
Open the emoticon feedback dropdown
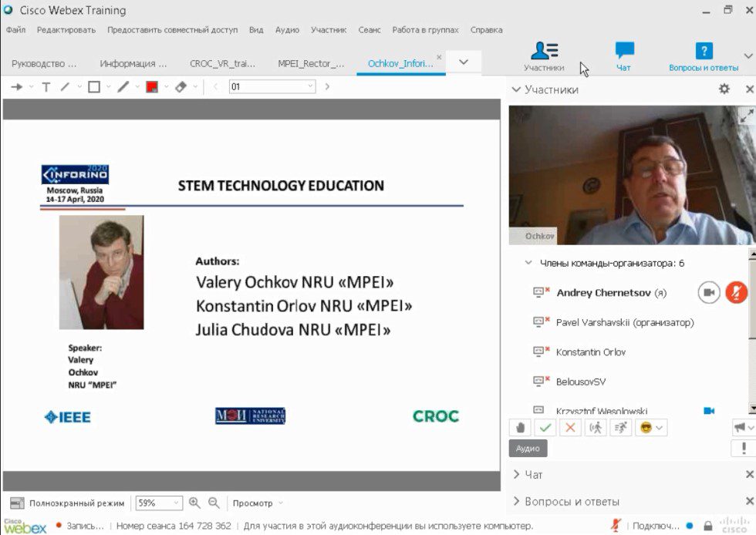pyautogui.click(x=650, y=427)
